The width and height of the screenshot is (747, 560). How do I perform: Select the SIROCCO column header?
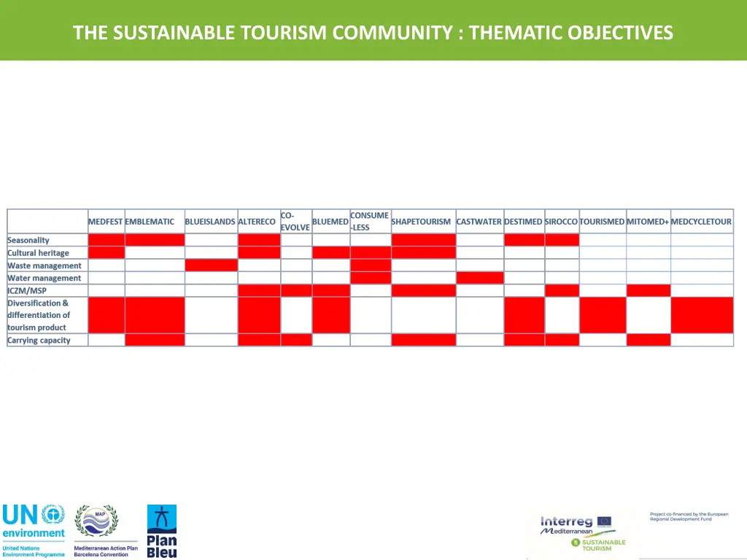(561, 222)
